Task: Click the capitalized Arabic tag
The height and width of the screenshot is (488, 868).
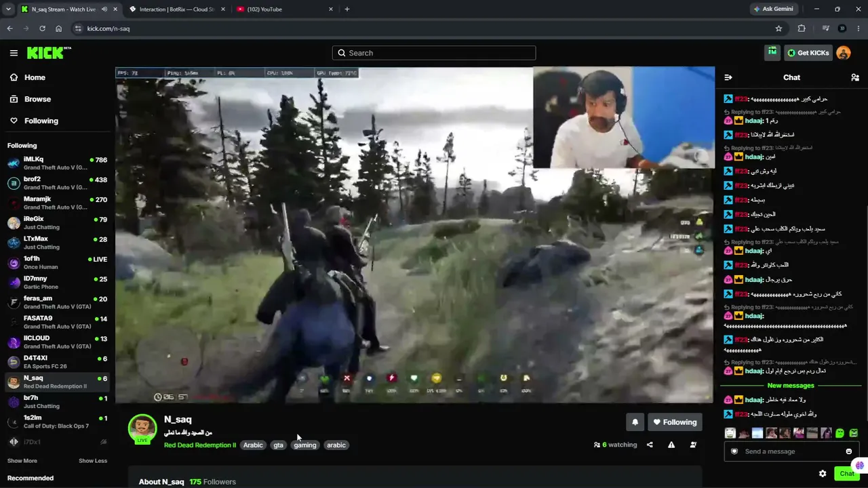Action: click(x=253, y=445)
